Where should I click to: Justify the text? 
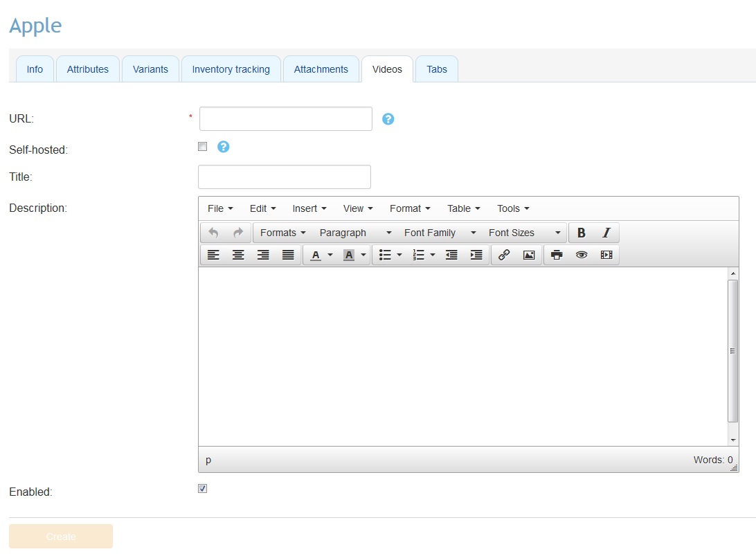tap(288, 255)
